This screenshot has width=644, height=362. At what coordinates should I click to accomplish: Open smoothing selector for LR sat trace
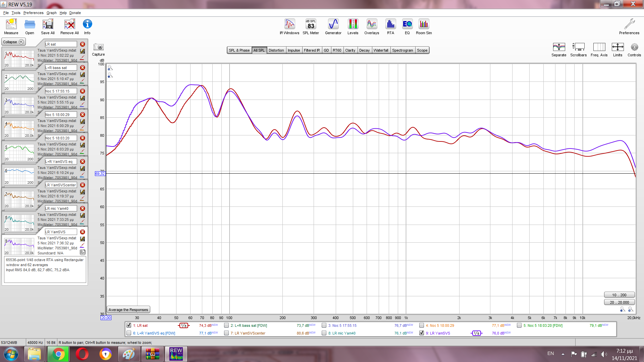click(184, 325)
